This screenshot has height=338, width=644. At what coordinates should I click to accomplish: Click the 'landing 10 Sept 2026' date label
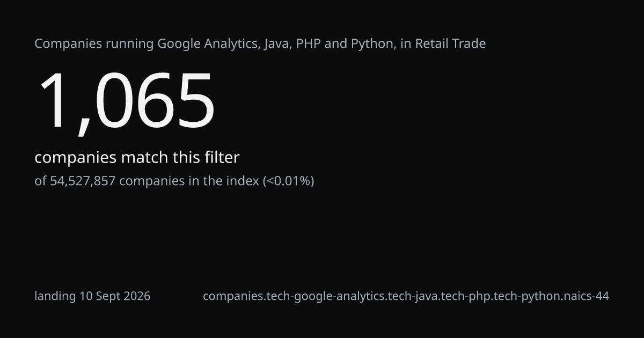92,296
